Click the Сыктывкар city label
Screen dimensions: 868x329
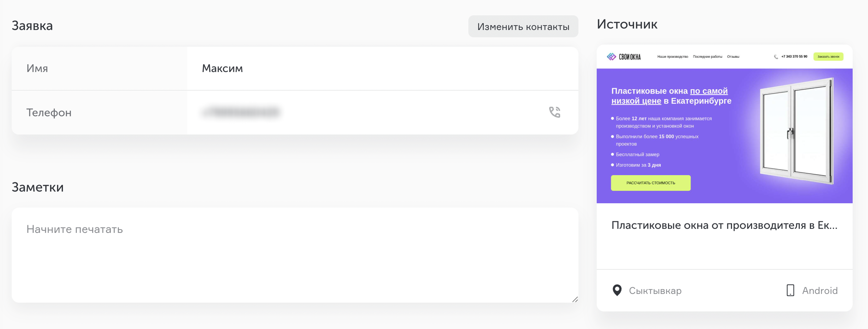click(655, 291)
